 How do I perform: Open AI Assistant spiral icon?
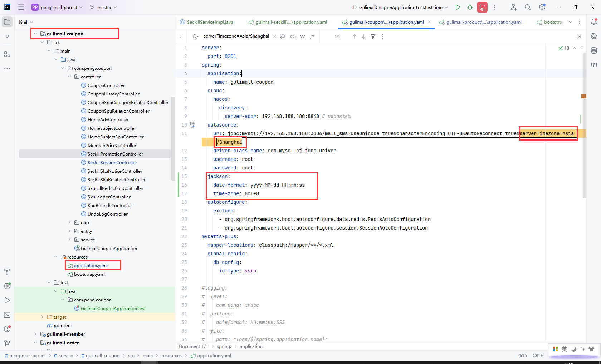coord(594,36)
